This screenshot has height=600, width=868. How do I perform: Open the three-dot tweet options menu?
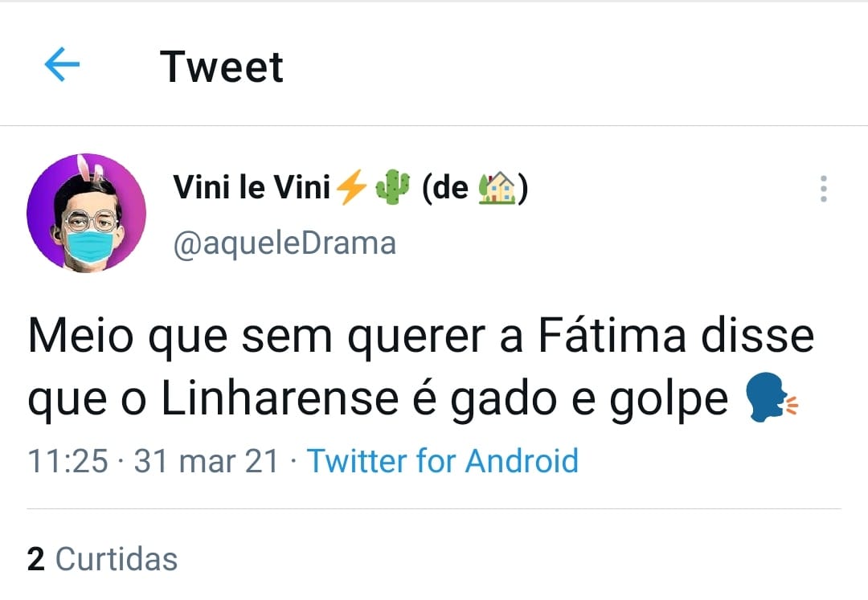click(x=823, y=189)
